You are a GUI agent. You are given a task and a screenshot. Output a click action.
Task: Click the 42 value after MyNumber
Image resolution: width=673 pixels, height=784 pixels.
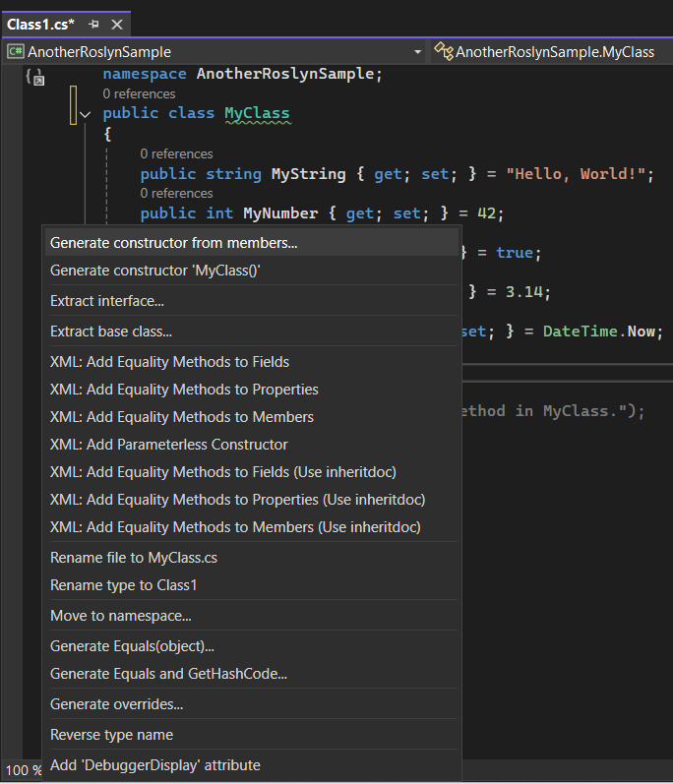click(486, 213)
